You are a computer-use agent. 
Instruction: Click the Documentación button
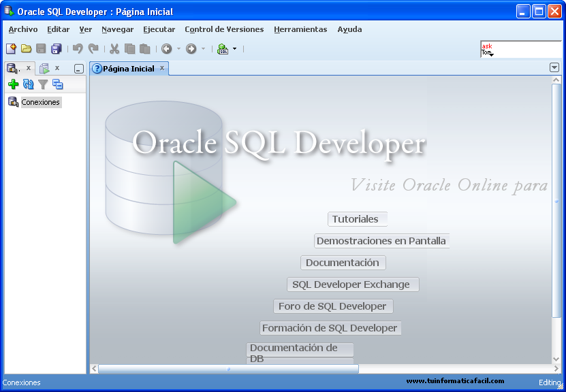click(x=343, y=263)
